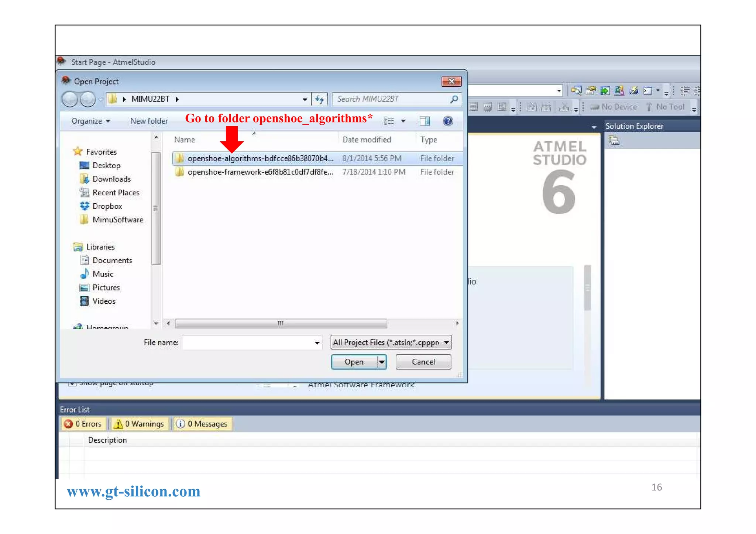This screenshot has height=534, width=756.
Task: Expand the Open button split arrow
Action: tap(382, 362)
